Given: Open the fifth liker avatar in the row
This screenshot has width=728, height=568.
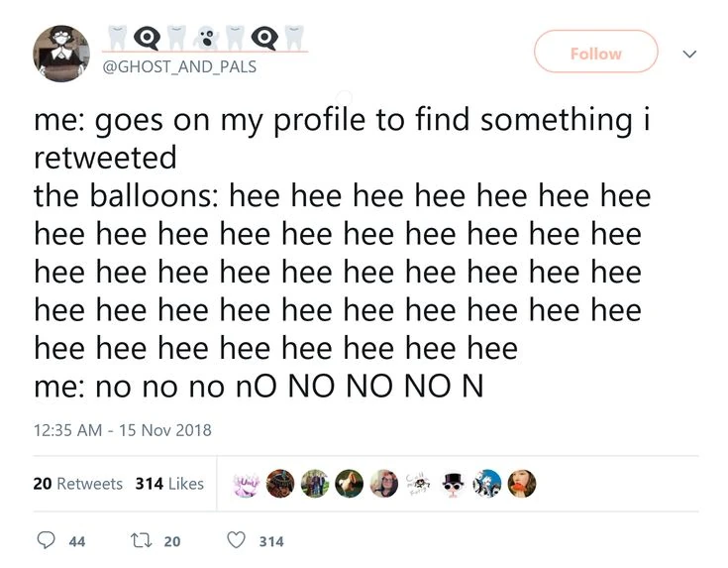Looking at the screenshot, I should coord(384,484).
